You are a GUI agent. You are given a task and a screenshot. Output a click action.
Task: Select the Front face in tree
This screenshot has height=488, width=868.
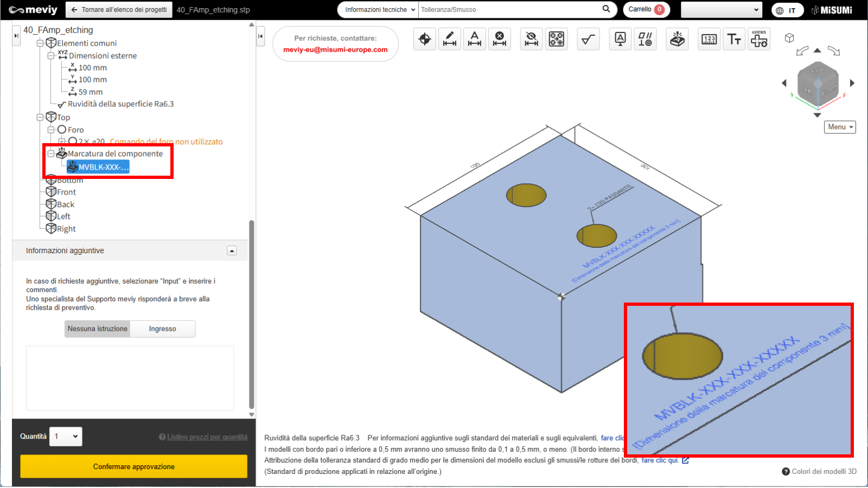click(66, 192)
